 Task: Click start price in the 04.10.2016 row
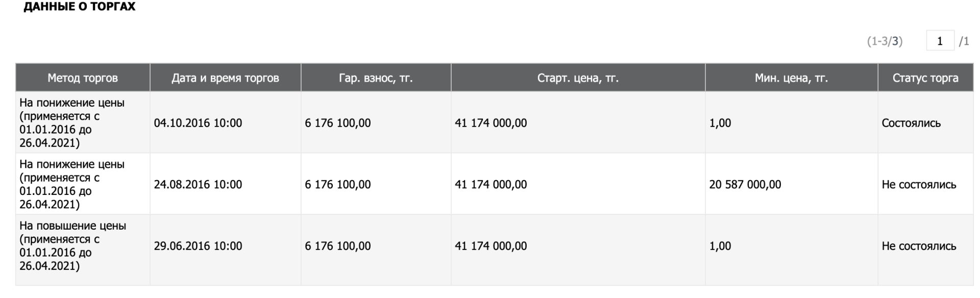click(x=491, y=123)
